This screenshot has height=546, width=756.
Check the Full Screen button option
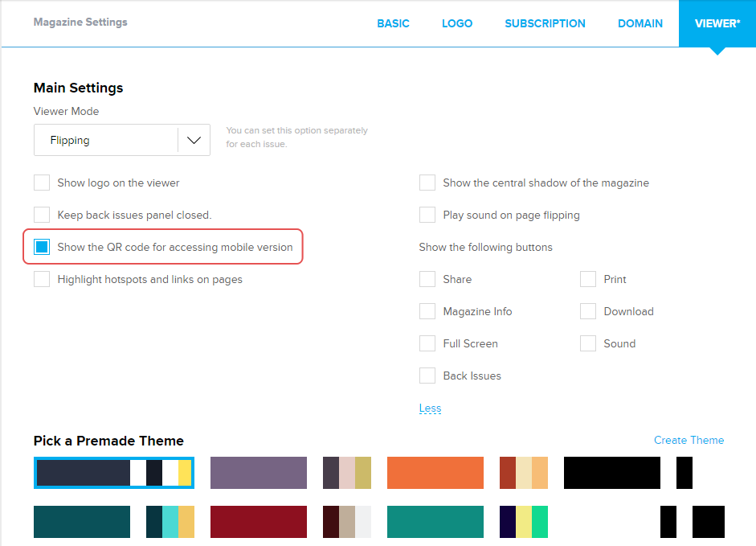click(x=427, y=343)
